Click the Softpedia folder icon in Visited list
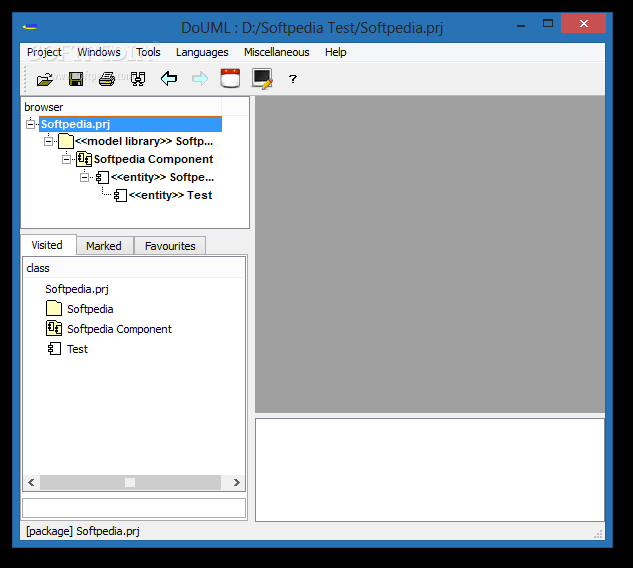Viewport: 633px width, 568px height. pos(54,308)
